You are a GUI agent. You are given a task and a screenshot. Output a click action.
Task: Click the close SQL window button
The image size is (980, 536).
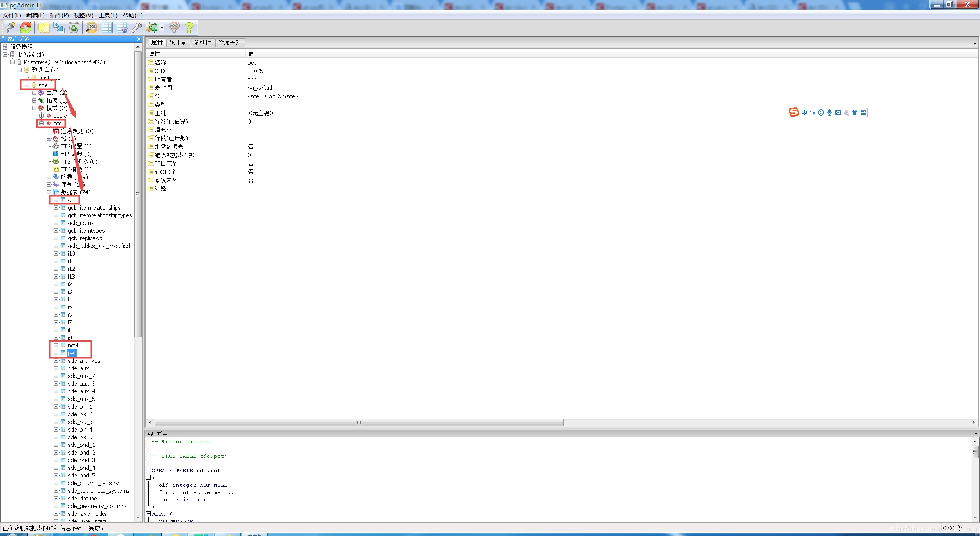976,433
